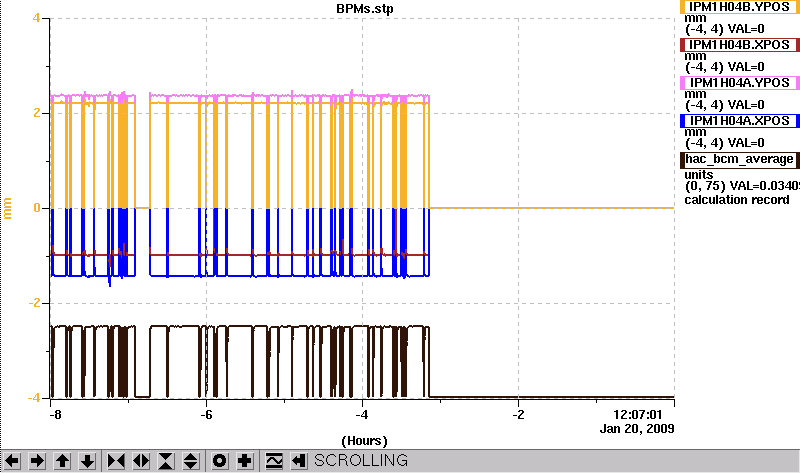Select the IPM1H04A.YPOS curve in legend

[739, 83]
